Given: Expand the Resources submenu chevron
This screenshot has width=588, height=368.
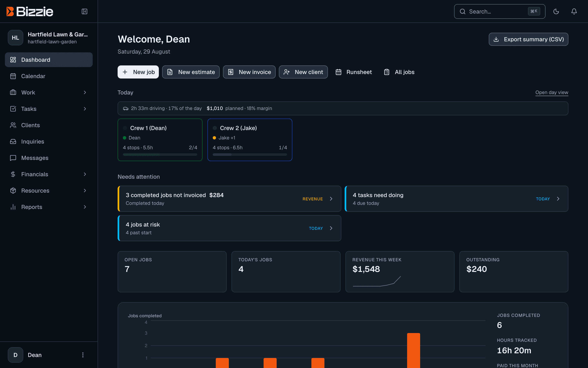Looking at the screenshot, I should coord(85,191).
